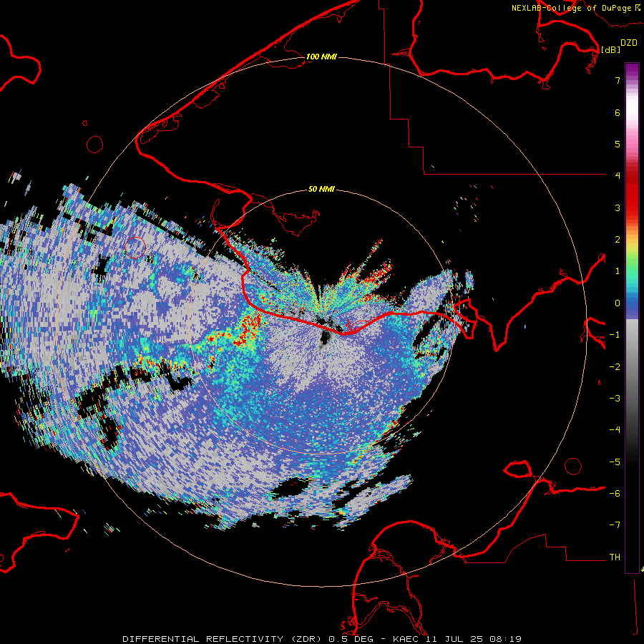Viewport: 644px width, 644px height.
Task: Click the TH threshold label on the scale
Action: coord(615,557)
